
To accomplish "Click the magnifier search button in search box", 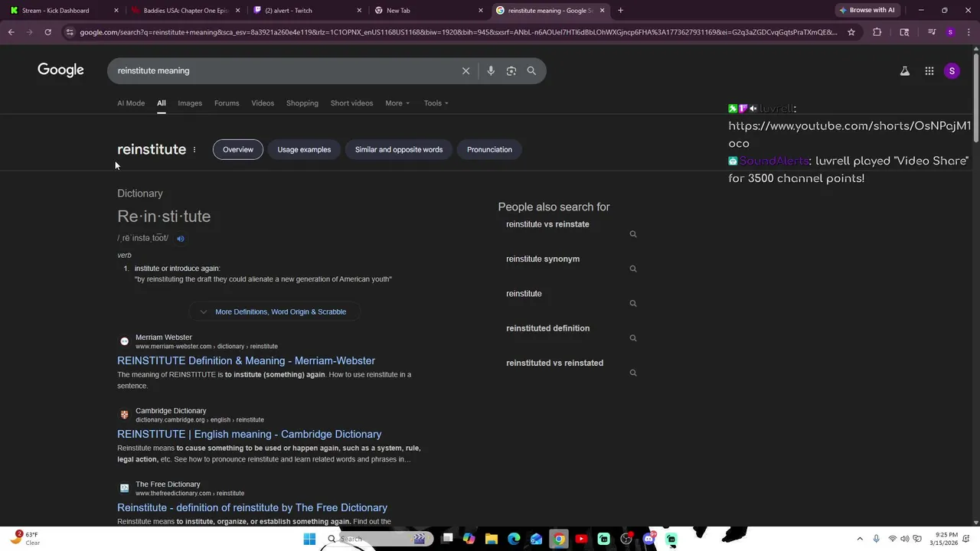I will coord(531,70).
